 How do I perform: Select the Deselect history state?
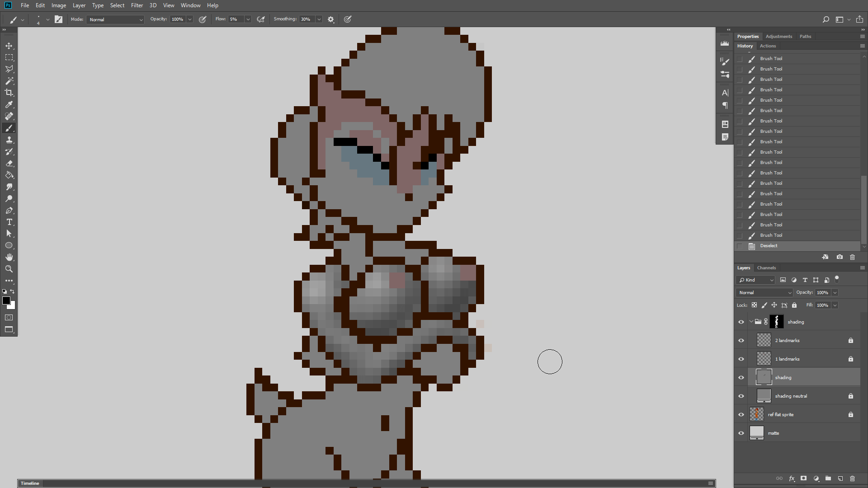click(x=769, y=246)
